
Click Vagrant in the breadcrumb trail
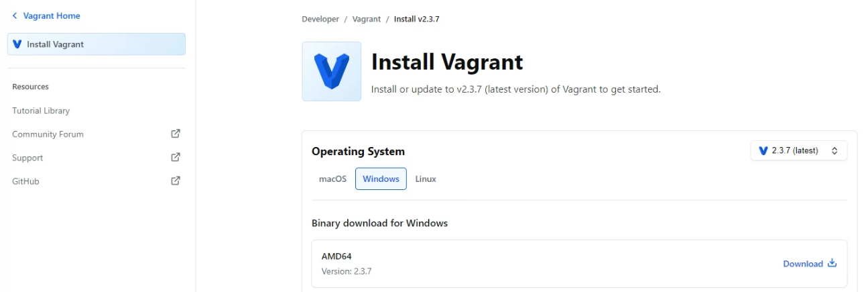[367, 19]
